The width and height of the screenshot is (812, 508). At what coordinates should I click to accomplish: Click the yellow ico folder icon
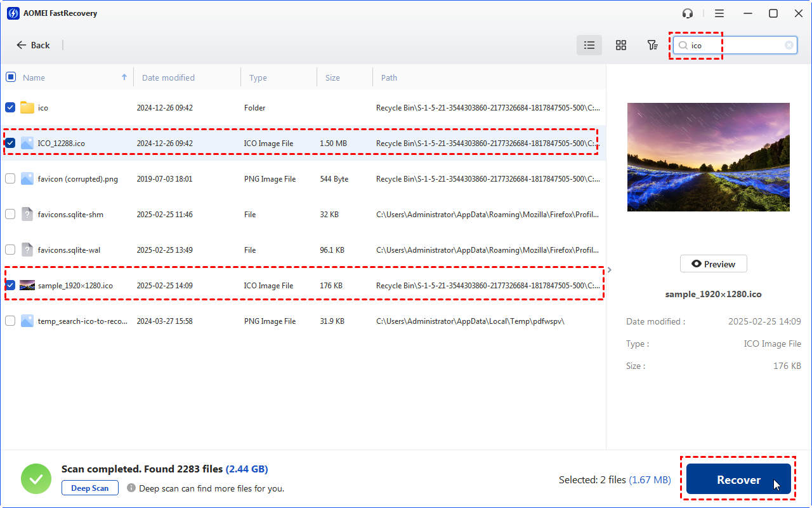[27, 107]
